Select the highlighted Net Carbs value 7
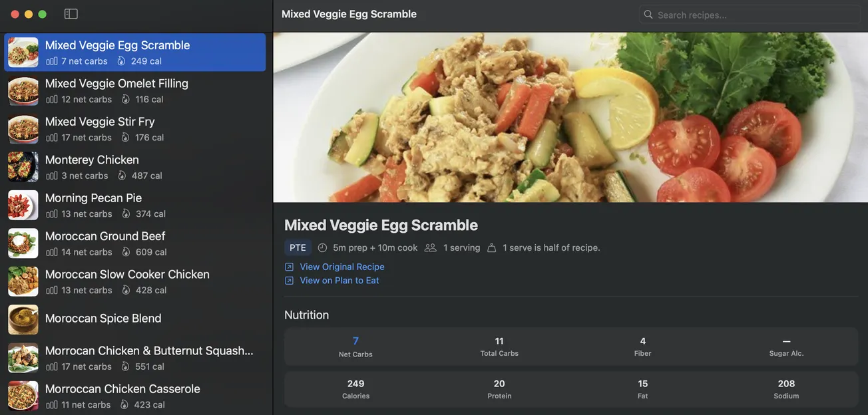 coord(355,341)
